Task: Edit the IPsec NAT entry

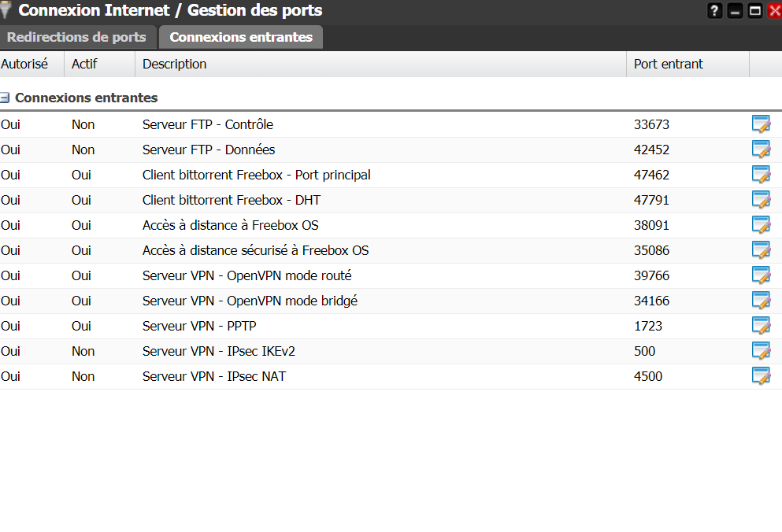Action: [761, 376]
